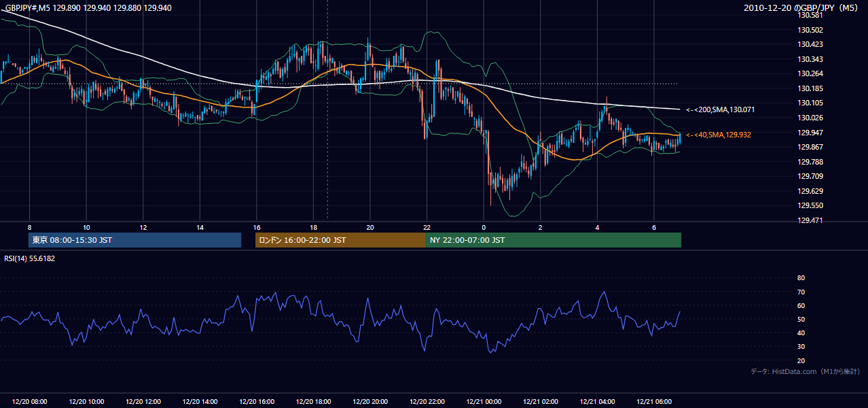The width and height of the screenshot is (868, 408).
Task: Click hour label 14 on price chart axis
Action: (200, 227)
